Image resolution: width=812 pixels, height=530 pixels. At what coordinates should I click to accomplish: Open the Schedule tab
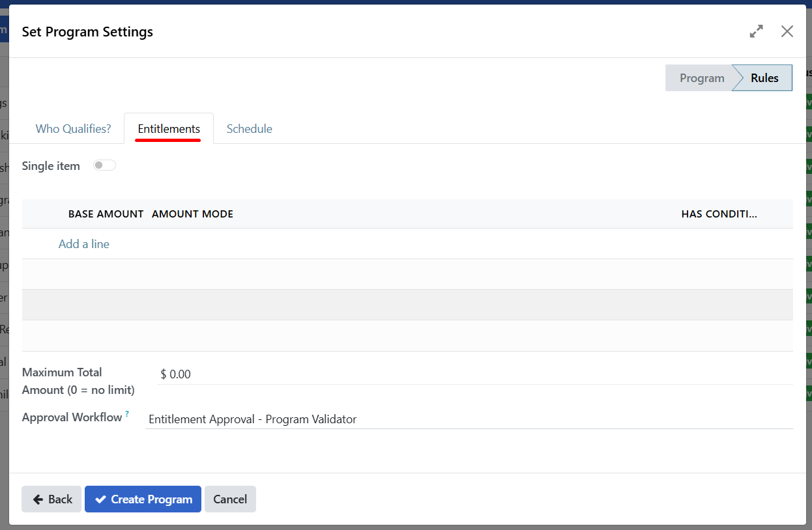[249, 128]
